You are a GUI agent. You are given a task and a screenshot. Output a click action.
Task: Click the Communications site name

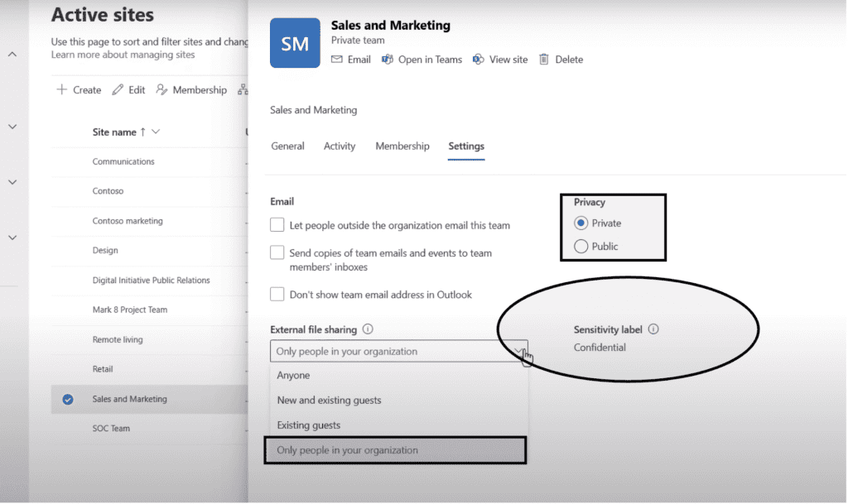pyautogui.click(x=123, y=161)
